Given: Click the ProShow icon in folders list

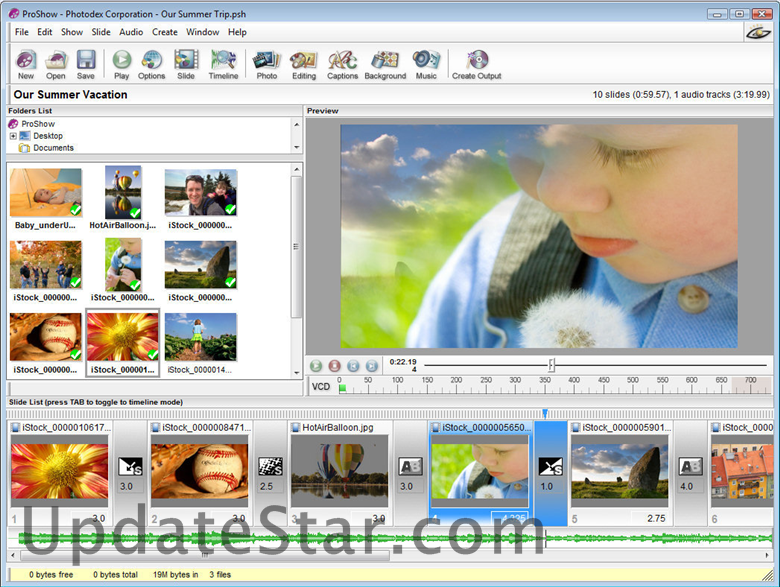Looking at the screenshot, I should (x=13, y=124).
